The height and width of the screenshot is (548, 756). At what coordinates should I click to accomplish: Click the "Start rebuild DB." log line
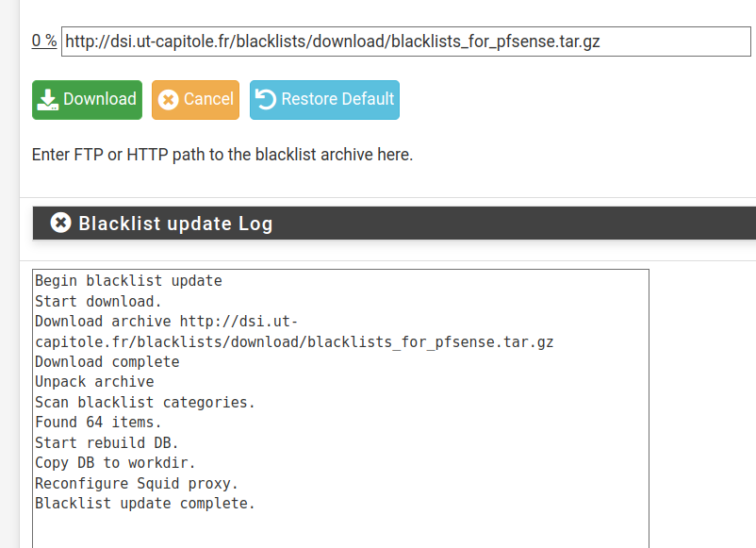click(x=107, y=443)
